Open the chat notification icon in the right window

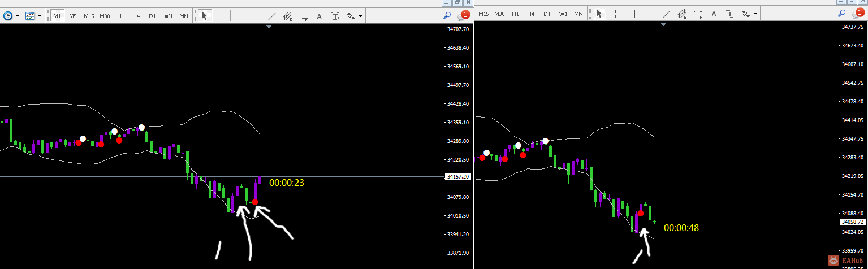[857, 13]
